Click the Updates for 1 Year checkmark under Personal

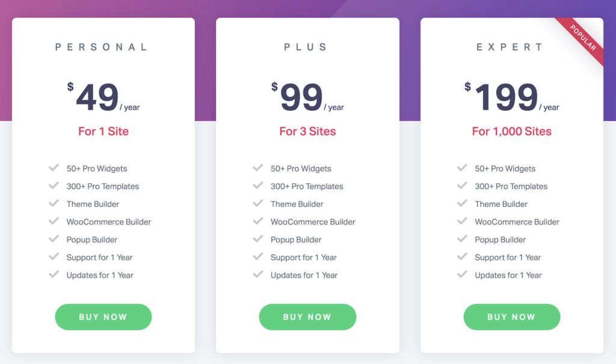coord(54,275)
